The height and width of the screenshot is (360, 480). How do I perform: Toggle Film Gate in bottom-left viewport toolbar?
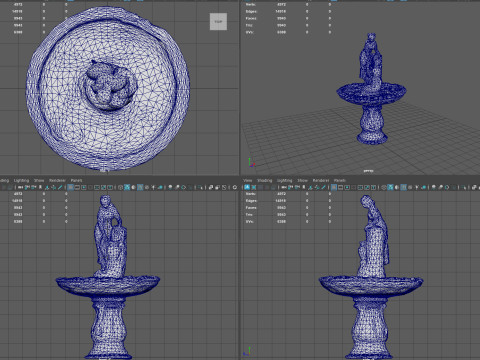(77, 187)
